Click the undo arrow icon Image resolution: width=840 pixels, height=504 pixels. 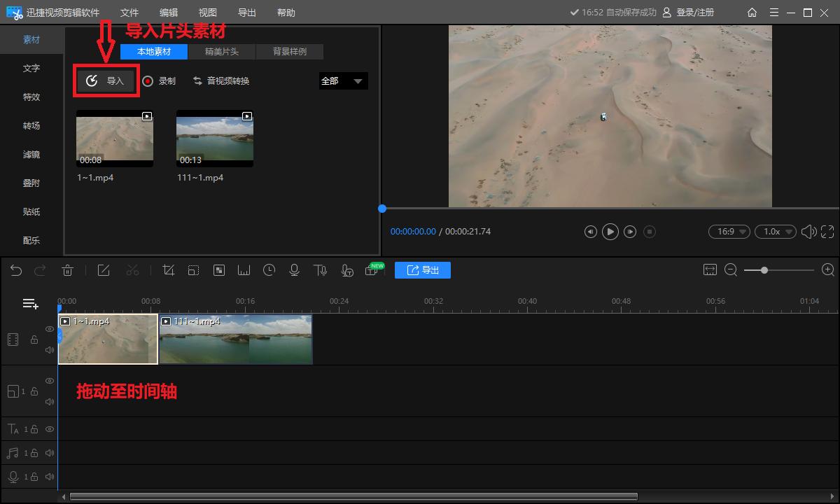coord(16,270)
